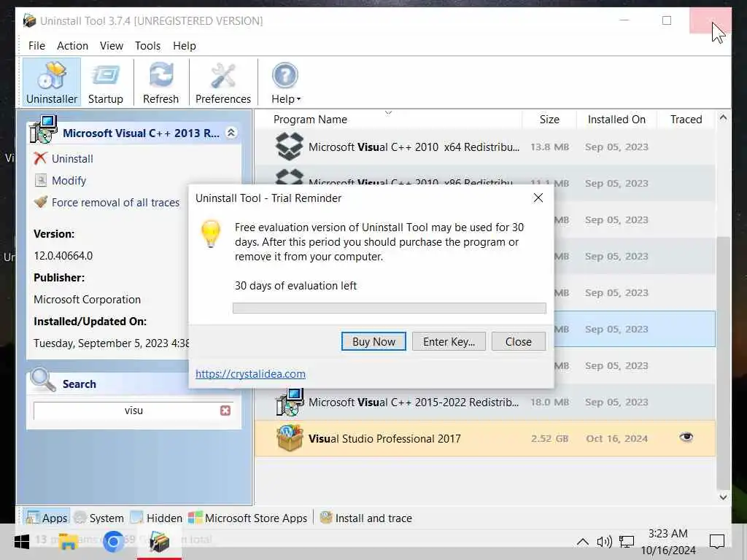Click the Visual Studio Professional 2017 box icon

pos(289,438)
